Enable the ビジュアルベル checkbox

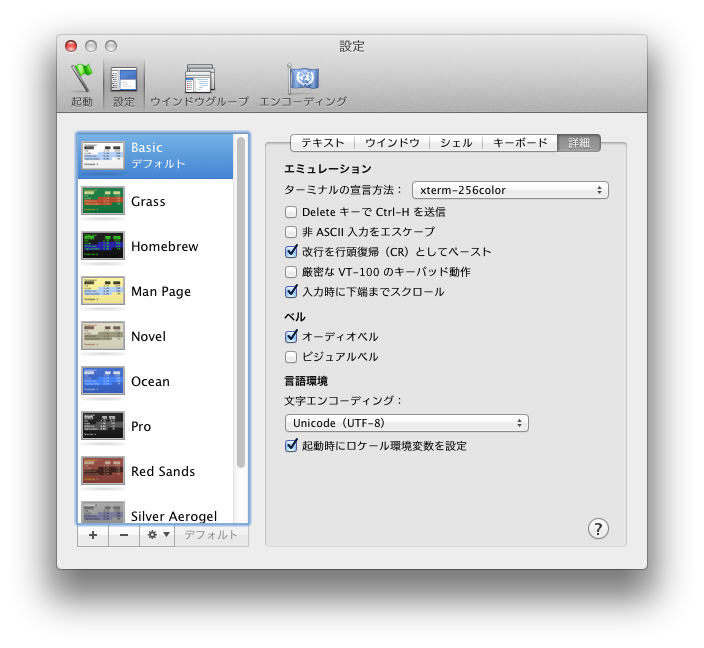(291, 357)
